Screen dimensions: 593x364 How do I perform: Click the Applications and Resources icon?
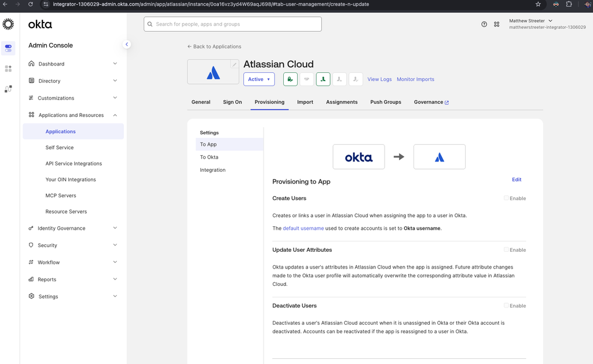(31, 115)
